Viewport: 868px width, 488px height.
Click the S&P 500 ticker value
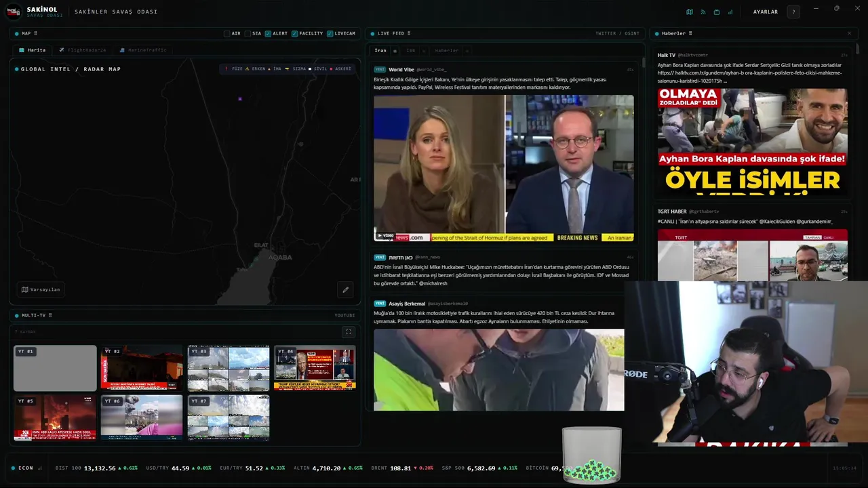point(482,468)
